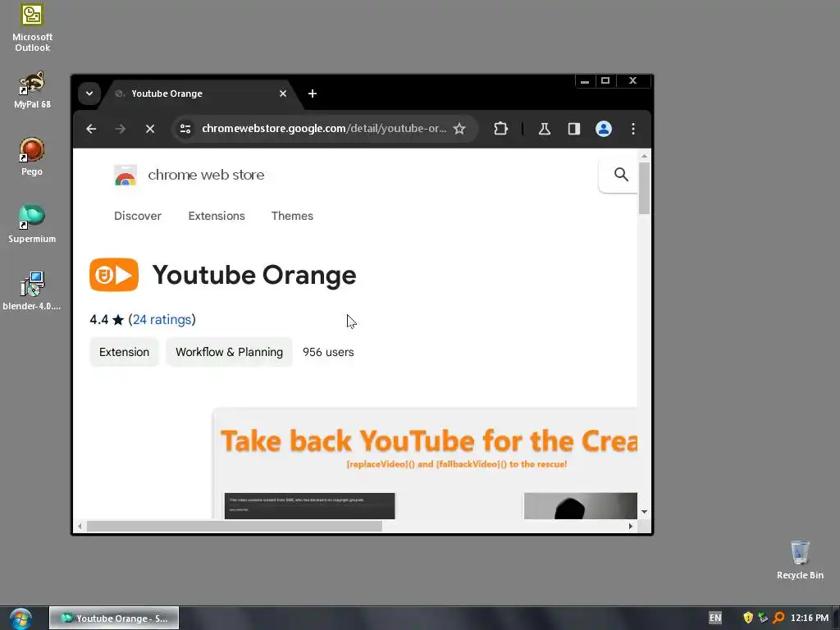Go to the Themes section
Viewport: 840px width, 630px height.
pos(292,216)
